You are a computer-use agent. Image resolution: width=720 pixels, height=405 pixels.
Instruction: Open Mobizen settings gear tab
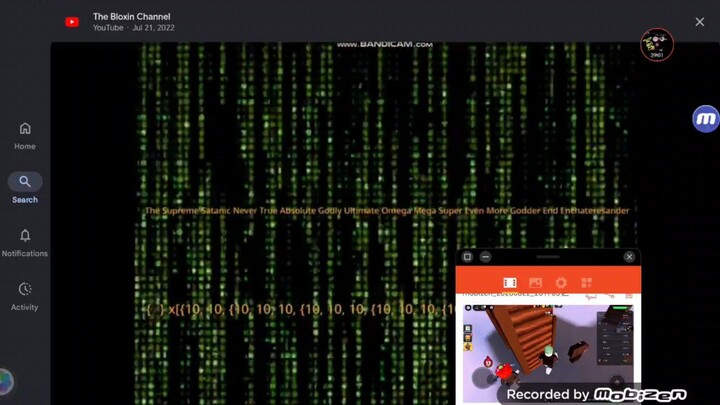pos(561,282)
